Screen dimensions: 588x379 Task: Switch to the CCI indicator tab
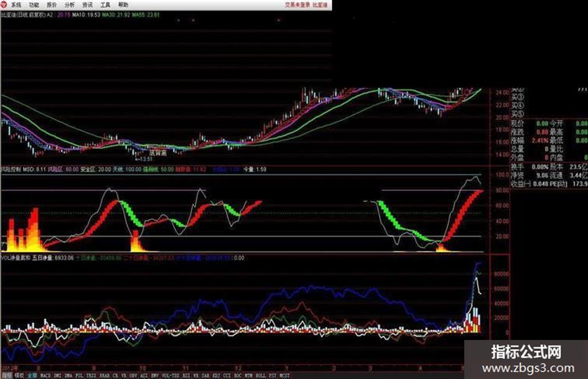point(227,375)
